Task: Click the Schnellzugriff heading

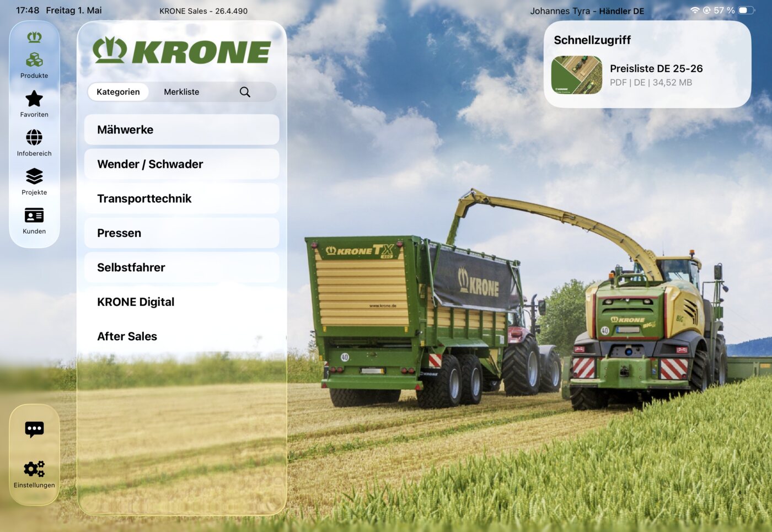Action: point(592,40)
